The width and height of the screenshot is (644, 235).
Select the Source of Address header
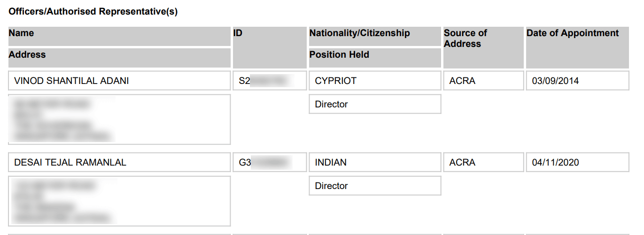pyautogui.click(x=483, y=47)
